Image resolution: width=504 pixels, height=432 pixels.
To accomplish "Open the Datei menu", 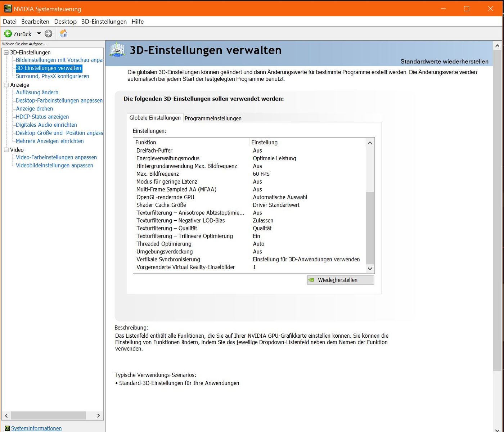I will (x=10, y=22).
